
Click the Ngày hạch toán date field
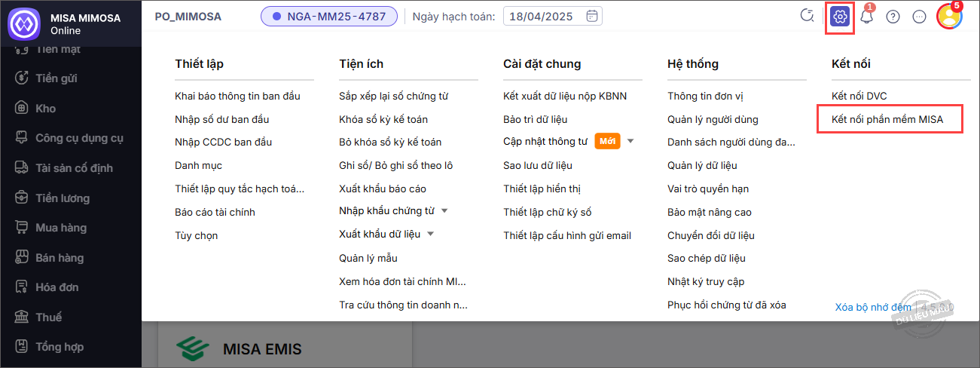click(552, 16)
